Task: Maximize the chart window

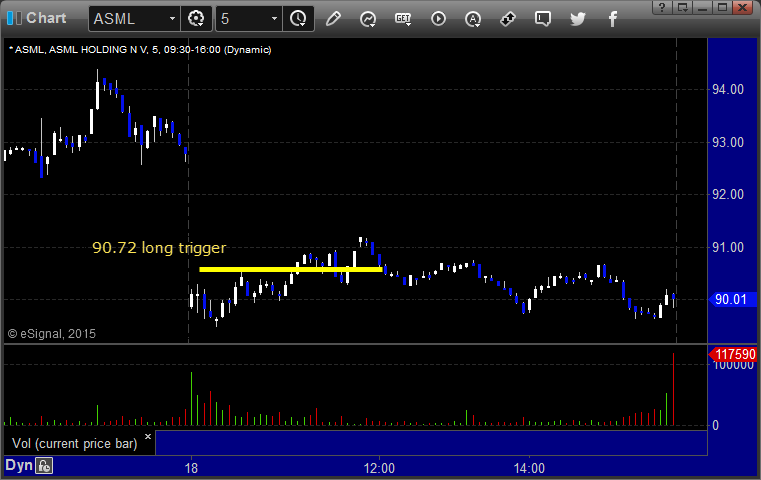Action: coord(722,7)
